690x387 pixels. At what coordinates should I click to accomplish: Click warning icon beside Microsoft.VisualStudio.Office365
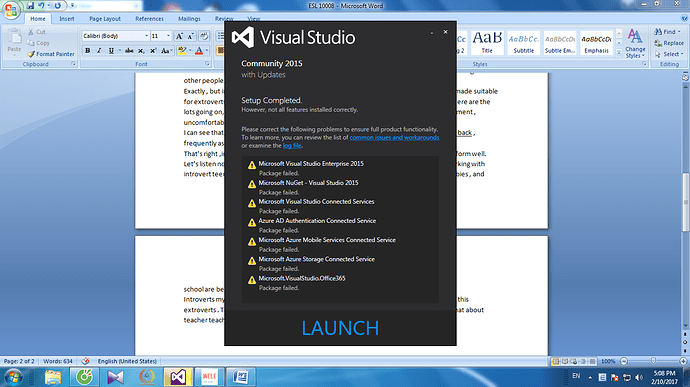pos(252,280)
